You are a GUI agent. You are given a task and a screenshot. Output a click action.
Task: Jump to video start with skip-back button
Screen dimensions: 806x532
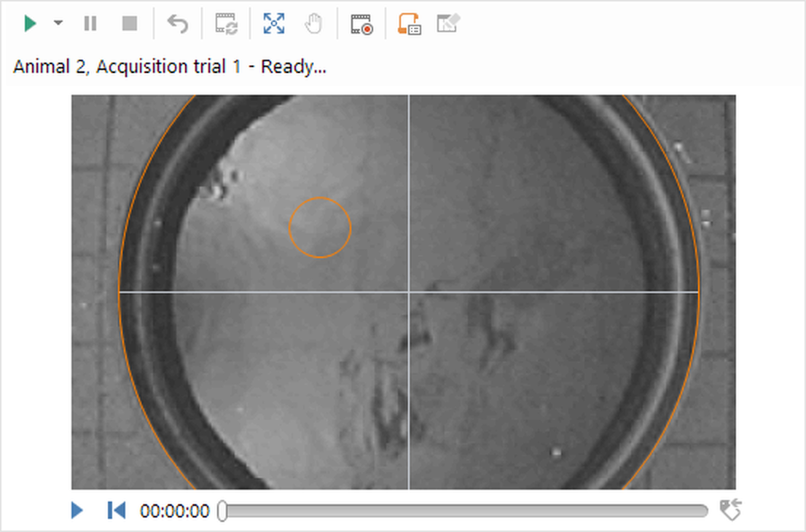pos(116,510)
